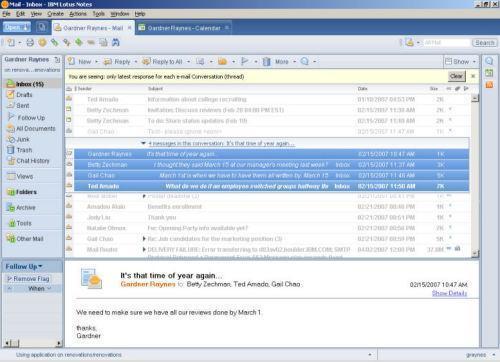Click the folder icon in action bar
Viewport: 500px width, 362px height.
coord(222,61)
